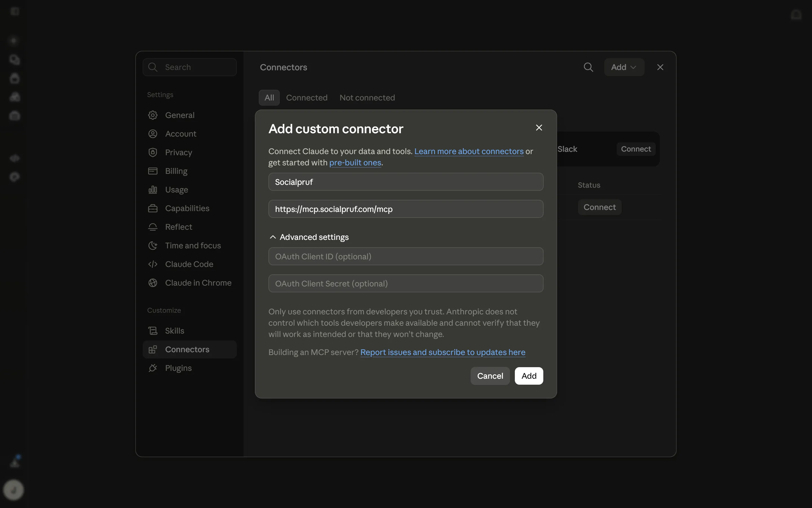Image resolution: width=812 pixels, height=508 pixels.
Task: Click the General gear icon in settings
Action: coord(153,115)
